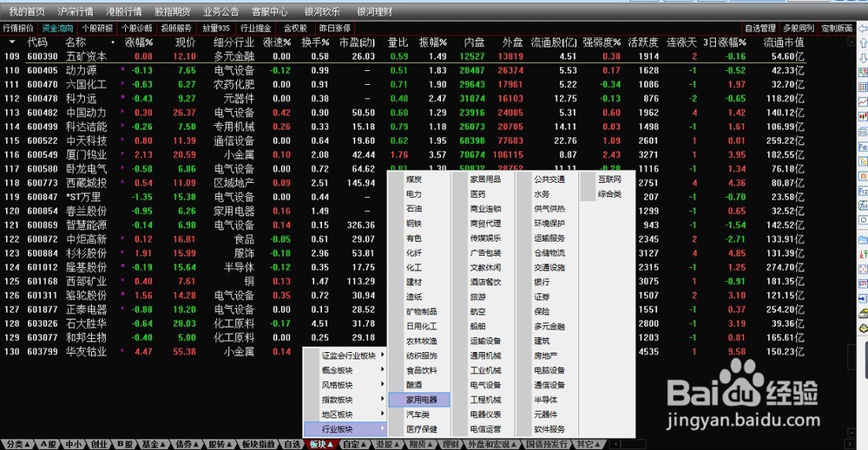Open the 债券▲ bottom tab dropdown
Viewport: 868px width, 450px height.
coord(187,445)
